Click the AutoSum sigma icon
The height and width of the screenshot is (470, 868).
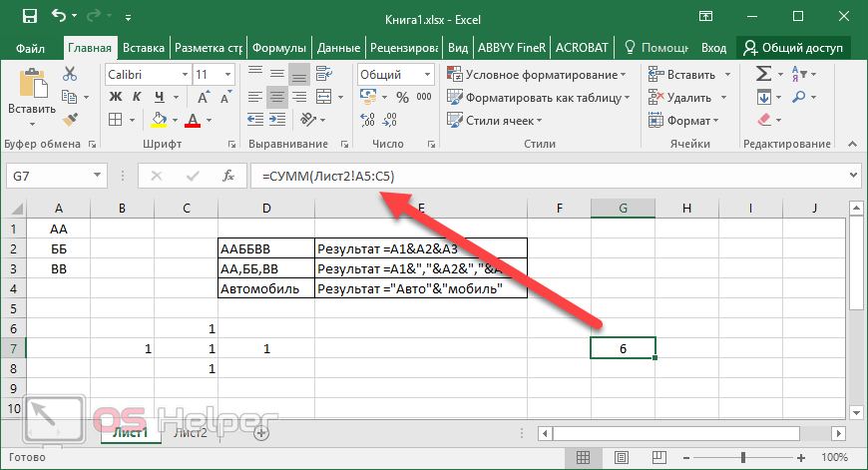point(763,74)
